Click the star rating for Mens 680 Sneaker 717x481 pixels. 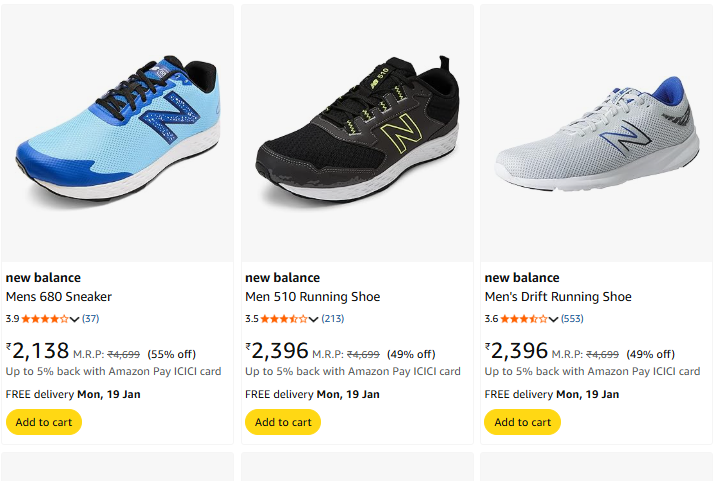point(45,319)
